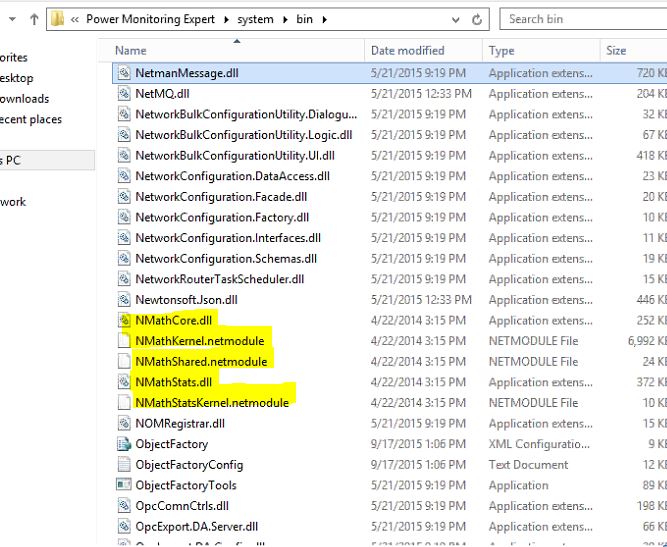Select file name 'ObjectFactoryTools'
667x547 pixels.
186,485
